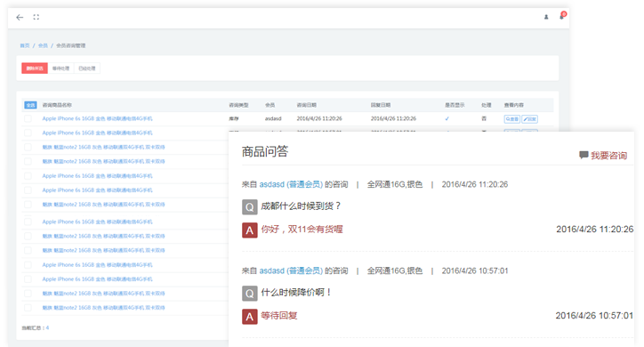Click 会员咨询管理 in the breadcrumb
This screenshot has width=644, height=347.
pyautogui.click(x=70, y=45)
